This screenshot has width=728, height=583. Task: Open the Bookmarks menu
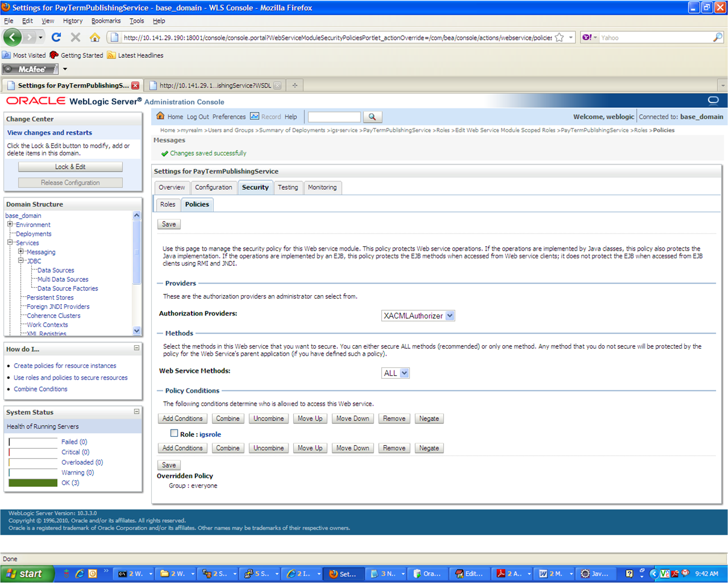[x=106, y=20]
